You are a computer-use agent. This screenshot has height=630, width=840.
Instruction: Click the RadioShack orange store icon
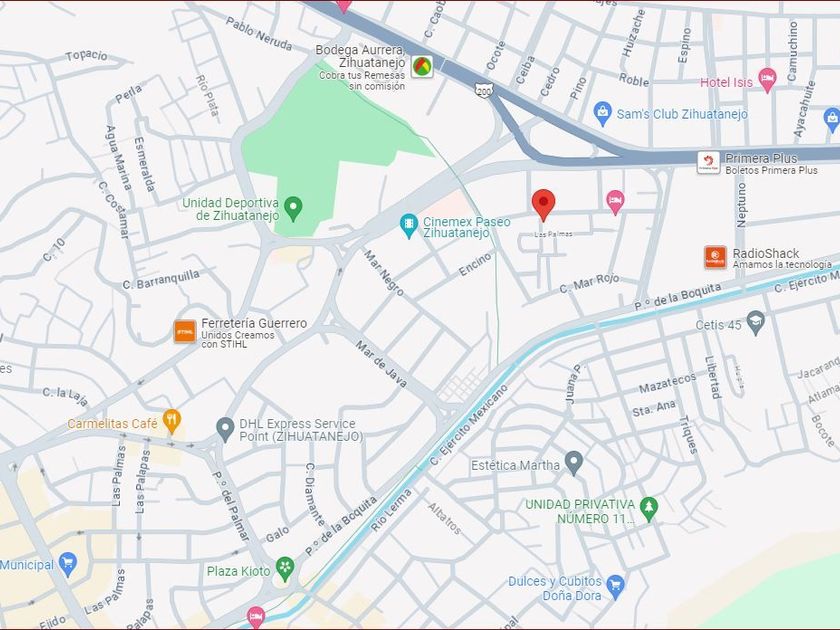[715, 257]
